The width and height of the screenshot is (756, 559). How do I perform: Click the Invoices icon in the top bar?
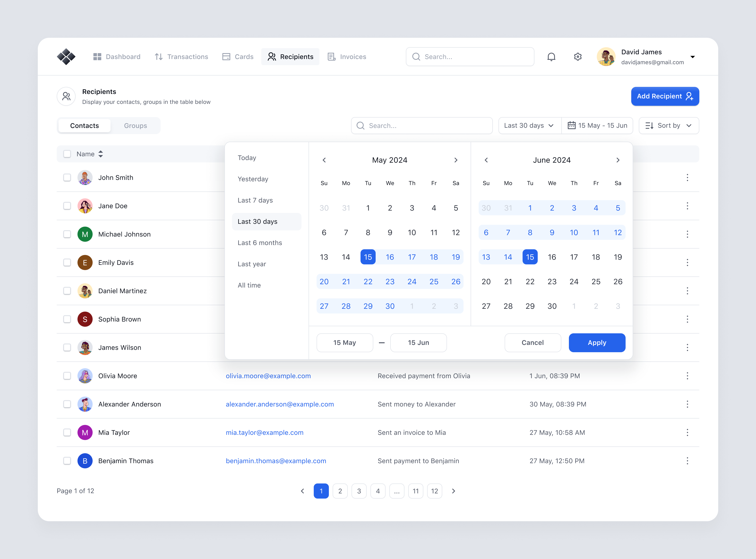click(331, 56)
